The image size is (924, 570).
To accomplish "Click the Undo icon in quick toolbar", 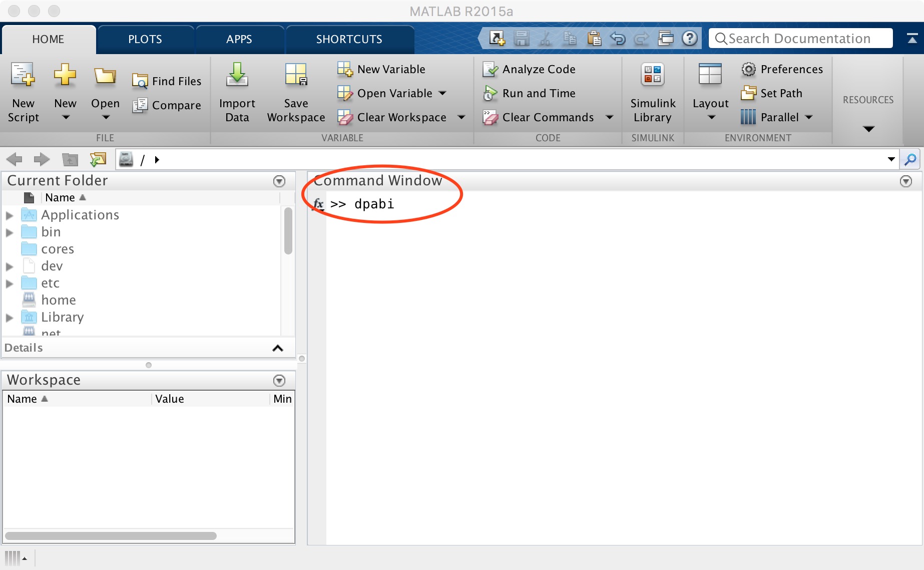I will [618, 38].
